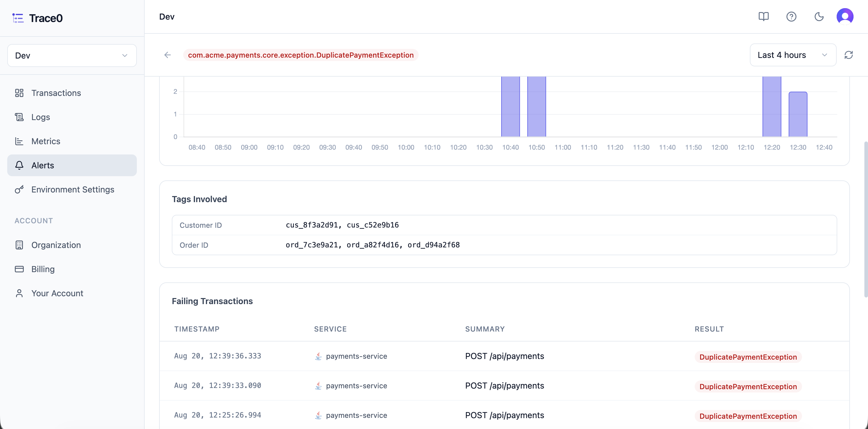Click customer ID cus_8f3a2d91, cus_c52e9b16 value

click(342, 225)
